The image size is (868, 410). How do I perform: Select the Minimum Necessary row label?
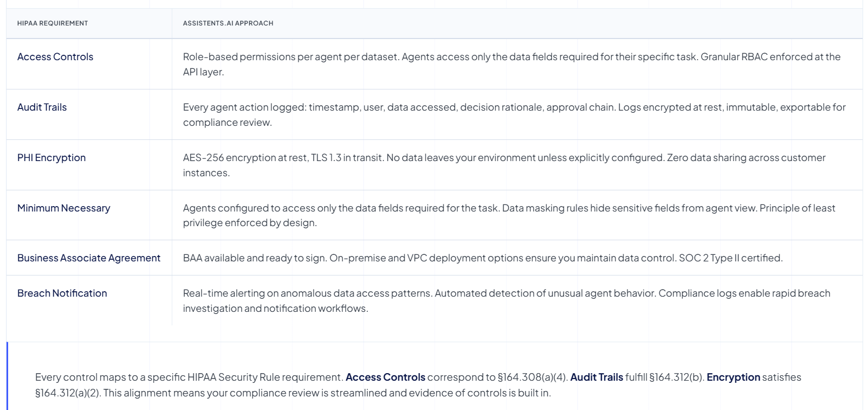click(x=64, y=208)
